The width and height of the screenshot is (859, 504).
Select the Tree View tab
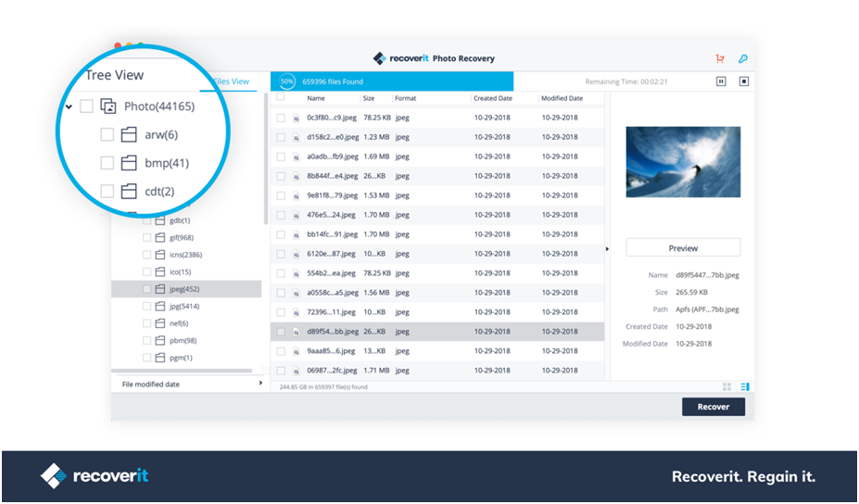[x=115, y=75]
